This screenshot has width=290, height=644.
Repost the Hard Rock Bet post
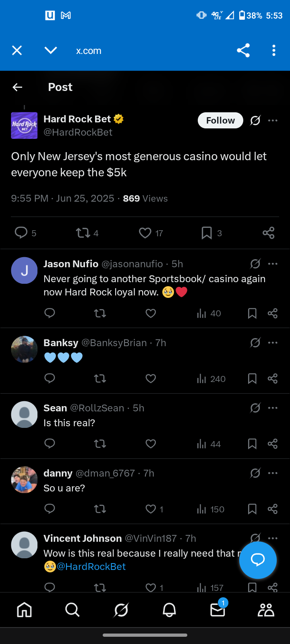click(83, 233)
